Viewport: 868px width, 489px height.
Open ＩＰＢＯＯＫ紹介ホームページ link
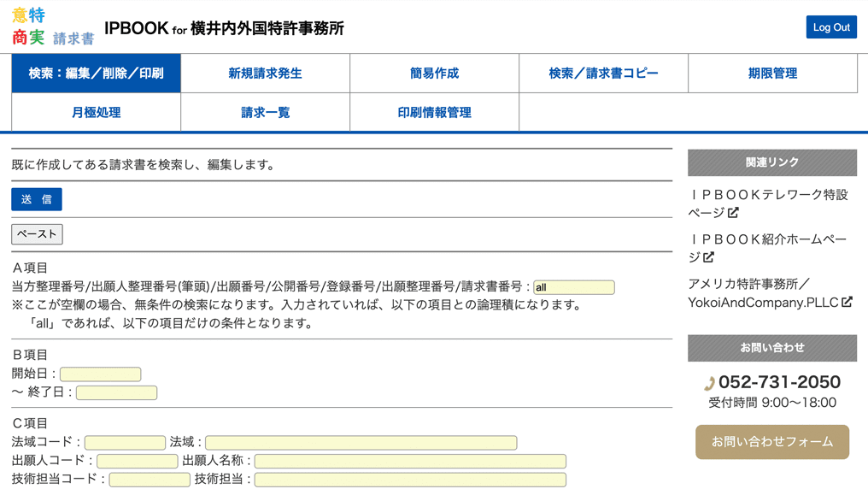pos(767,248)
